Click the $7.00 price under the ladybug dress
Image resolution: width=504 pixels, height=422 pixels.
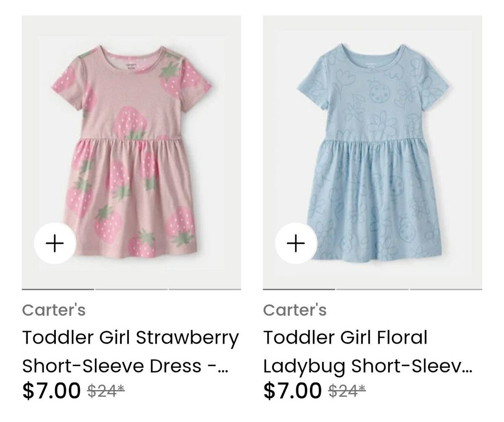pos(293,391)
